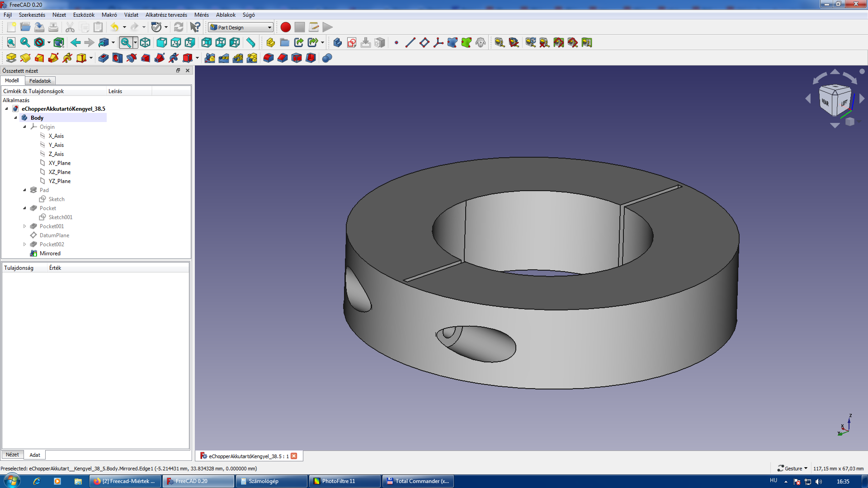Select the Fillet tool icon
The image size is (868, 488).
click(x=268, y=58)
